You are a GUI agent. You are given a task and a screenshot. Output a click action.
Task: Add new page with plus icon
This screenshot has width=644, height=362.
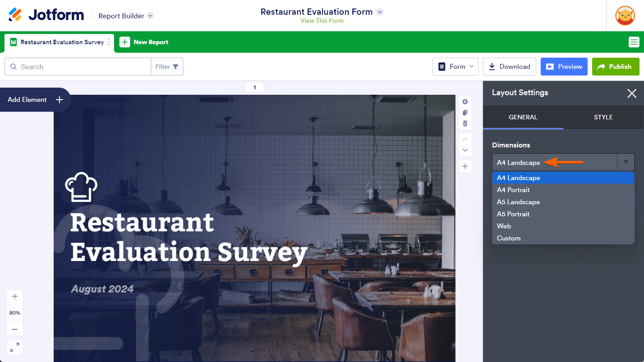pyautogui.click(x=465, y=166)
